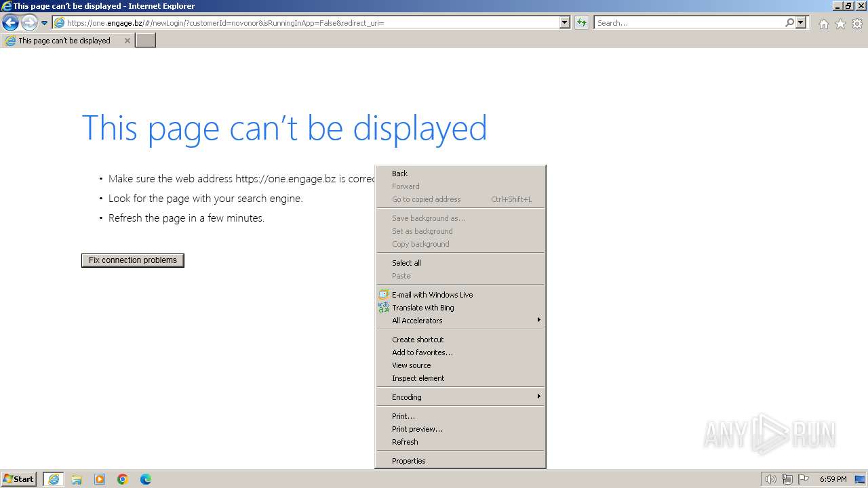Viewport: 868px width, 488px height.
Task: Open Edge from taskbar
Action: point(146,479)
